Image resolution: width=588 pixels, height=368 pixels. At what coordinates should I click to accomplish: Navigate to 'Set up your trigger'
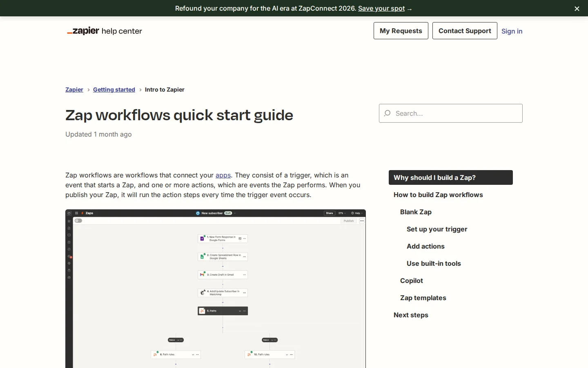(437, 229)
